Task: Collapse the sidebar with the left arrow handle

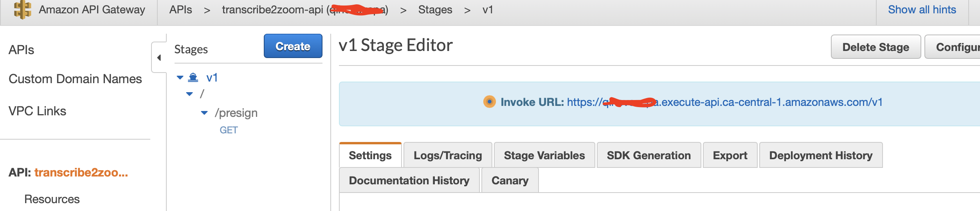Action: (x=159, y=58)
